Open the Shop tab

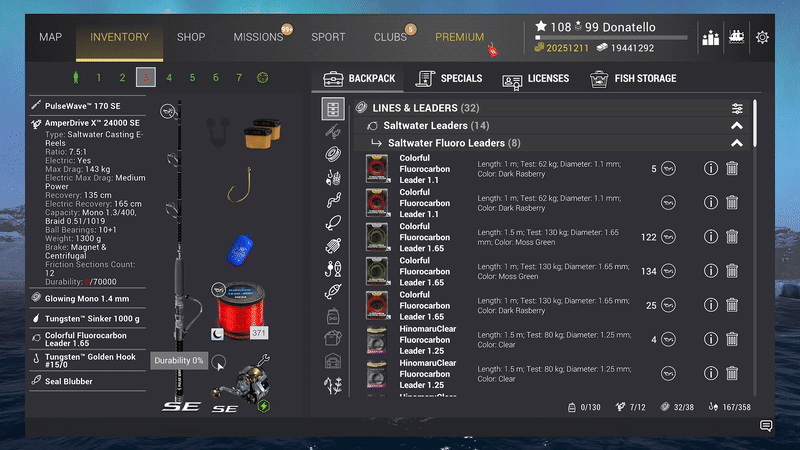tap(191, 38)
